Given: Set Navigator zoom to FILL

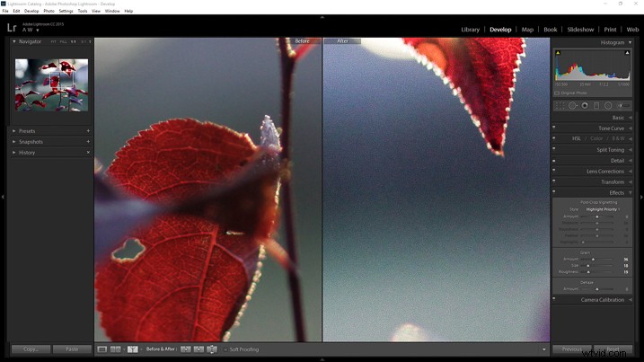Looking at the screenshot, I should [x=63, y=42].
